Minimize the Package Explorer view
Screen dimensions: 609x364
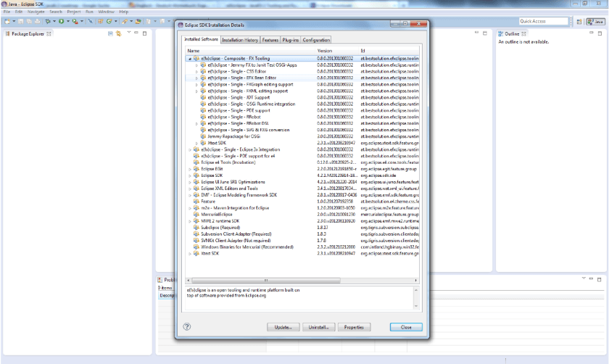(136, 33)
